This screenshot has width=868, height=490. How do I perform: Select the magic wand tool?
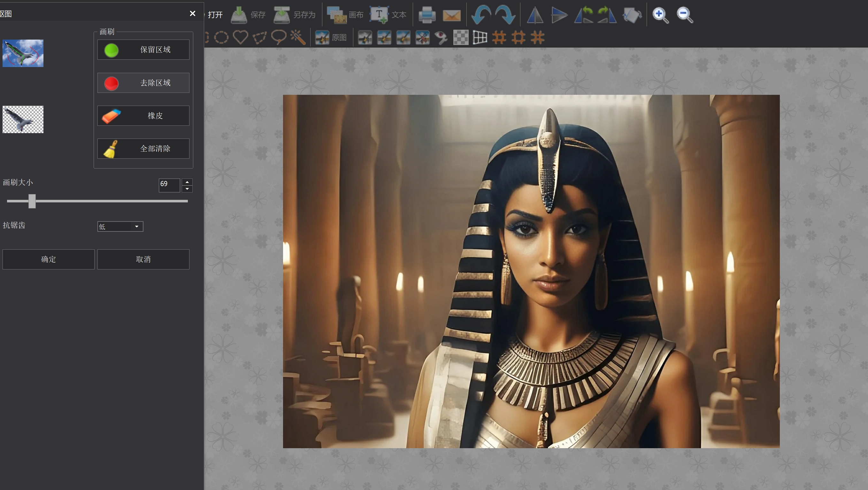[298, 37]
